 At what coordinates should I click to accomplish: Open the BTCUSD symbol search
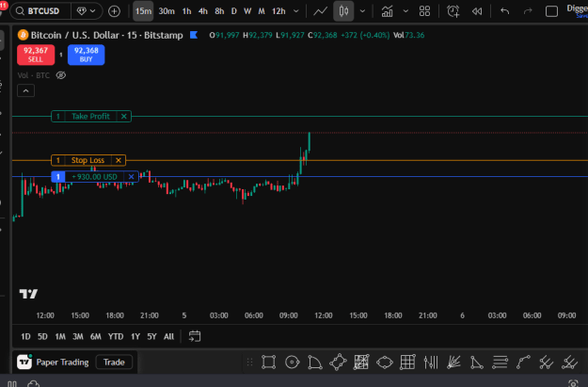(40, 11)
